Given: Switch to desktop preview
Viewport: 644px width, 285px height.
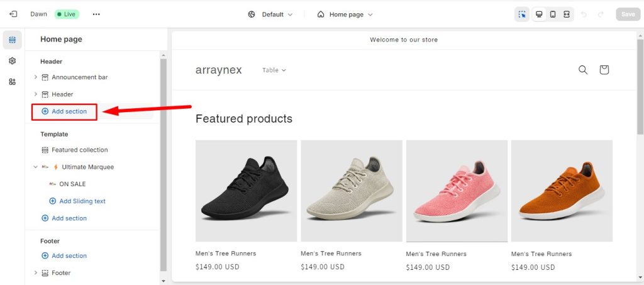Looking at the screenshot, I should click(x=539, y=14).
